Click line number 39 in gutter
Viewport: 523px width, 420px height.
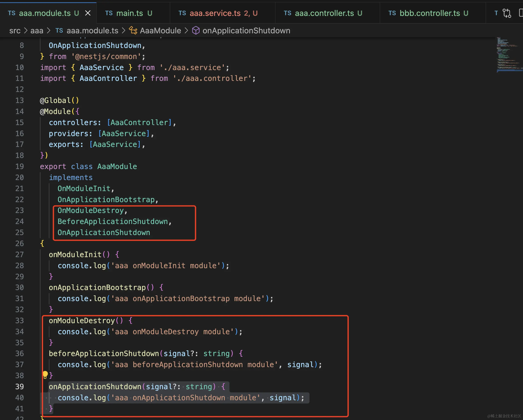point(20,386)
